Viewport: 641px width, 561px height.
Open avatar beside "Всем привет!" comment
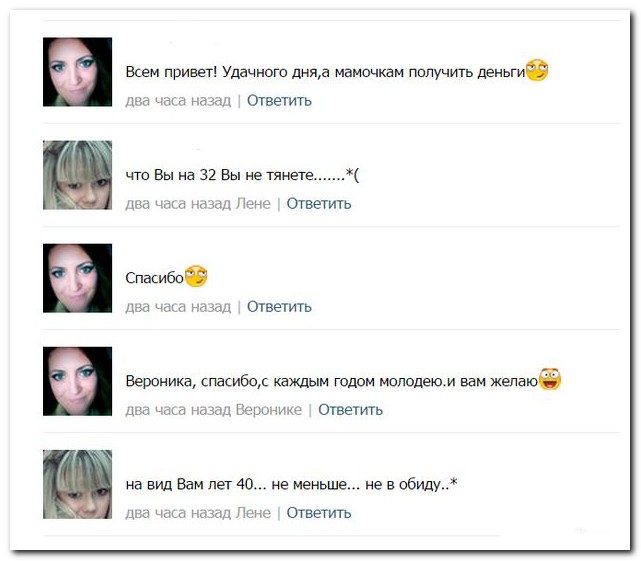point(77,72)
